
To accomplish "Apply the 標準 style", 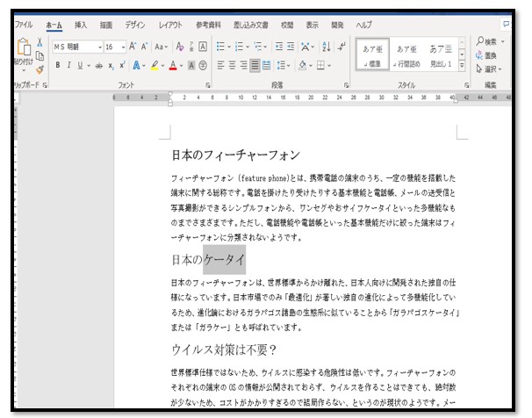I will tap(372, 54).
